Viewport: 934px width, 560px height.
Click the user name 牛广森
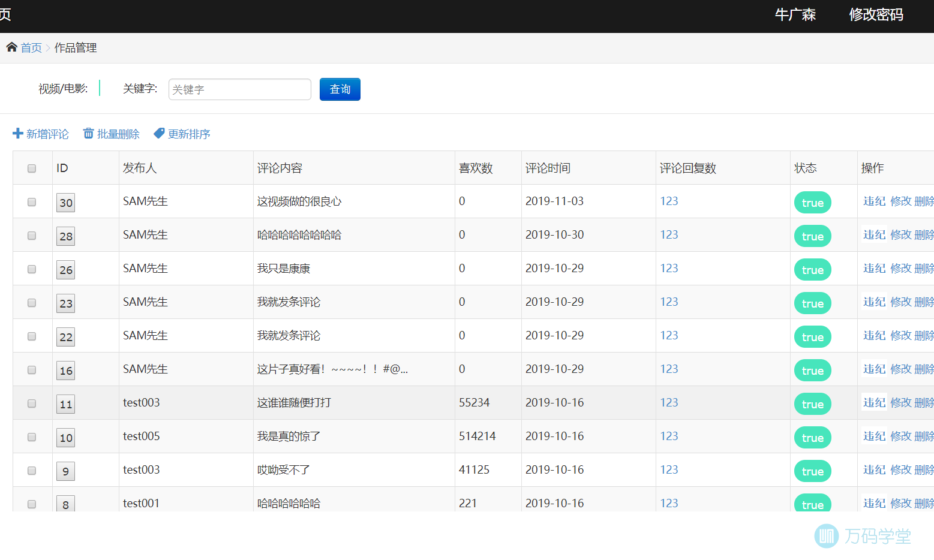(x=795, y=15)
